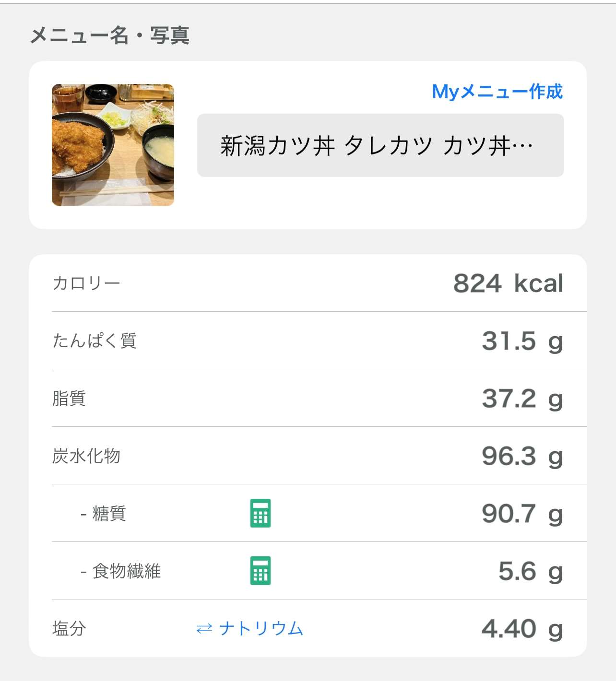
Task: Change the protein value 31.5 g
Action: (x=522, y=341)
